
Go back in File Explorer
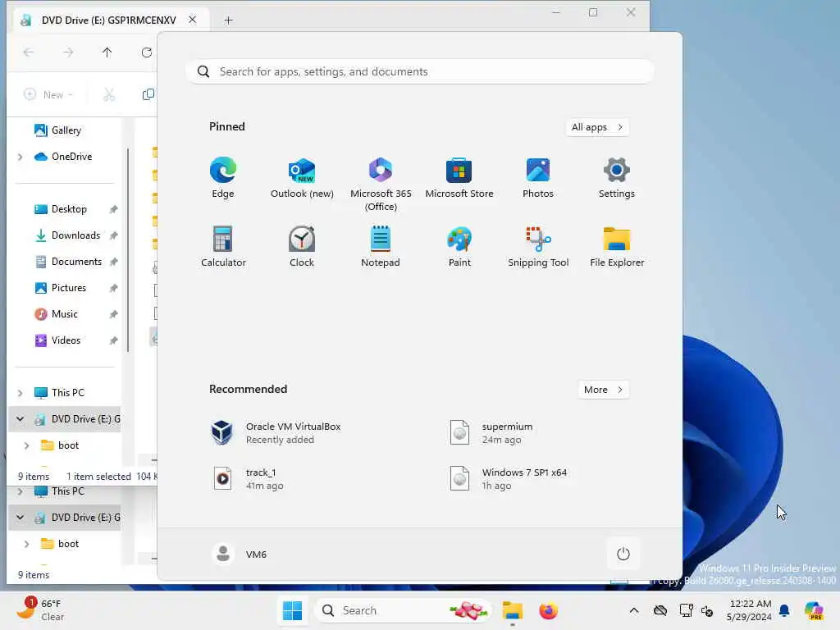[29, 52]
